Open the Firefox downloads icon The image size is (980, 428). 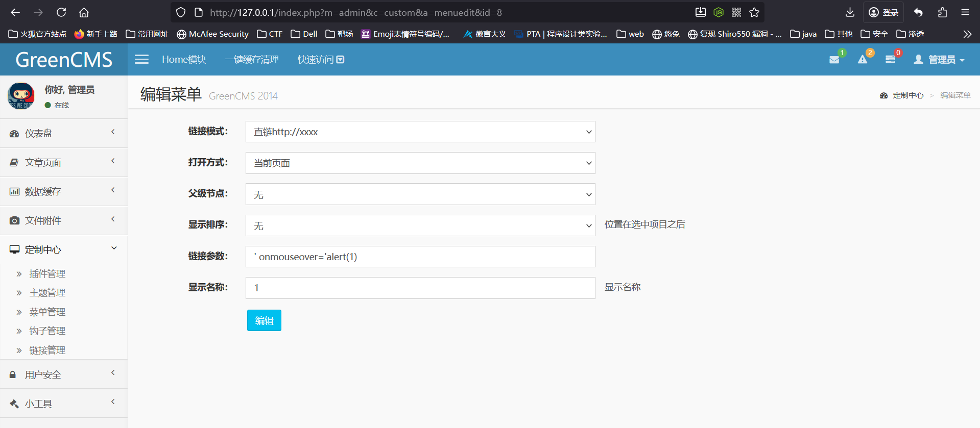click(x=850, y=12)
